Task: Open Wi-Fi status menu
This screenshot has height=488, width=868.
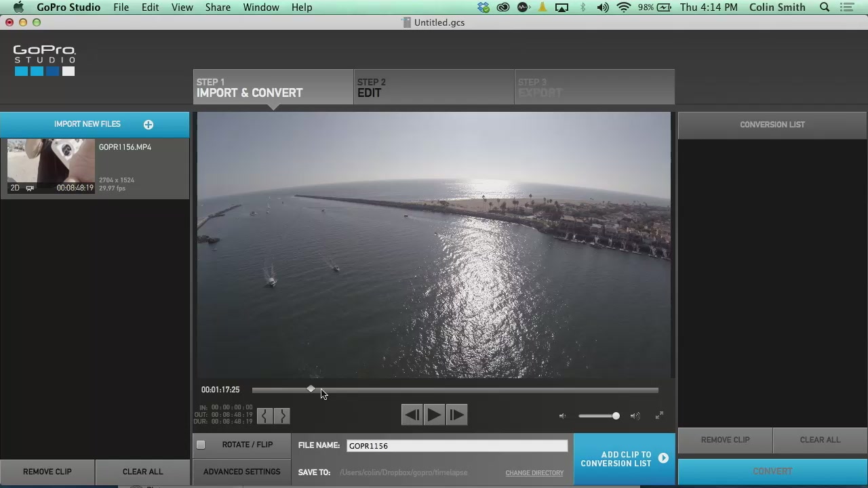Action: click(624, 7)
